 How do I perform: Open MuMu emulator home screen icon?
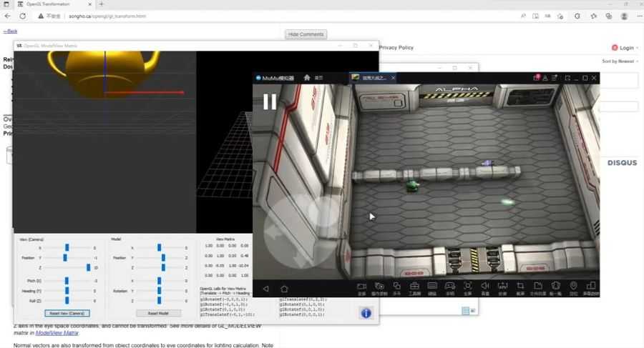tap(306, 78)
